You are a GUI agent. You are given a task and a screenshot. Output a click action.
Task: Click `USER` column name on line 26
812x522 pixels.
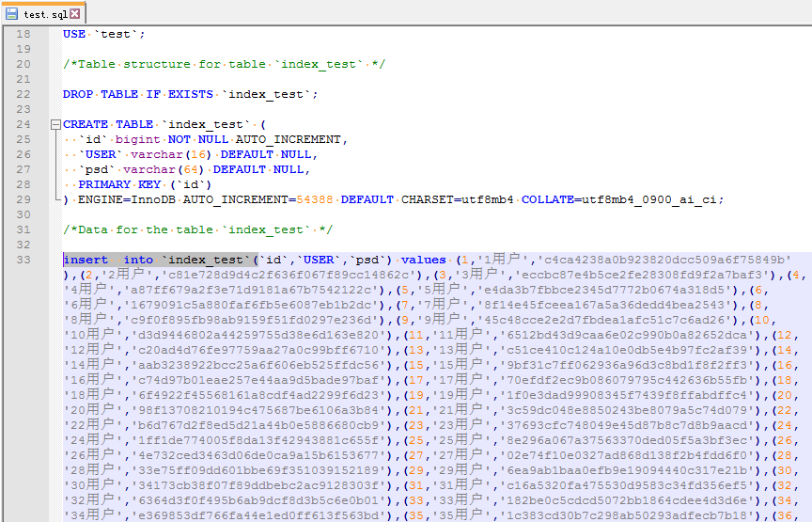point(100,154)
